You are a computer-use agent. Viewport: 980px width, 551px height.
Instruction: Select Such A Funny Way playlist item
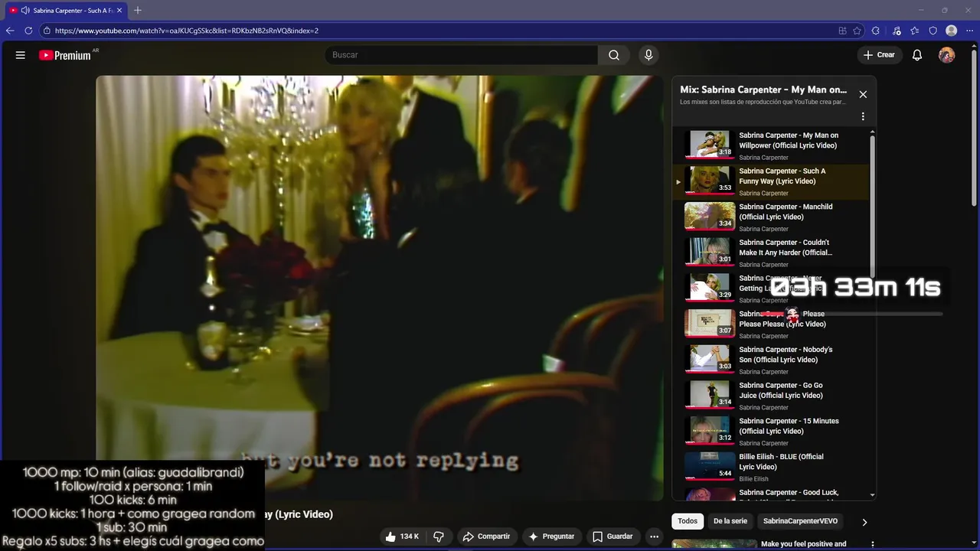tap(772, 181)
